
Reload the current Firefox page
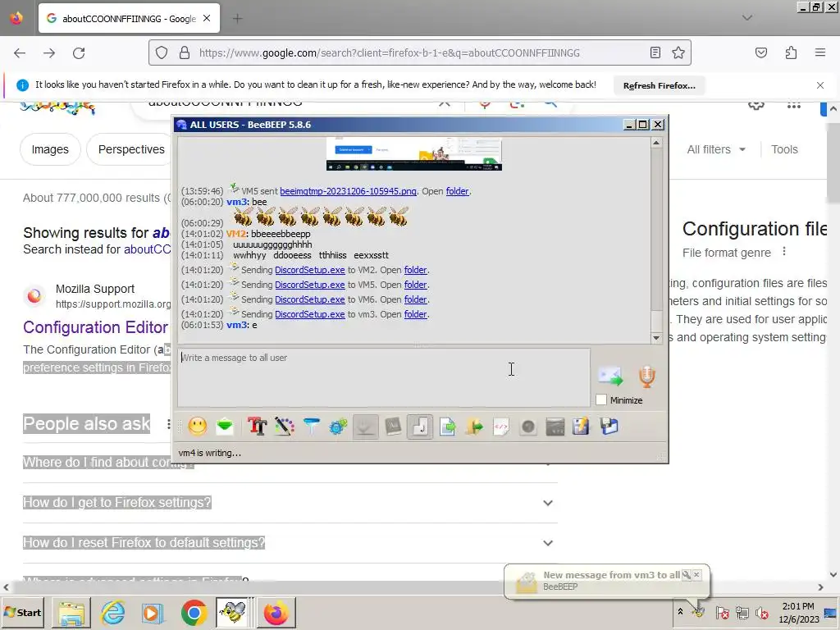[x=79, y=53]
